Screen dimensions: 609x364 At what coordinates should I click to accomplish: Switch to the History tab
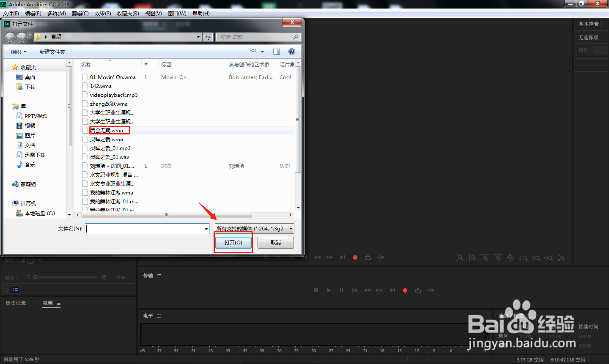coord(16,303)
